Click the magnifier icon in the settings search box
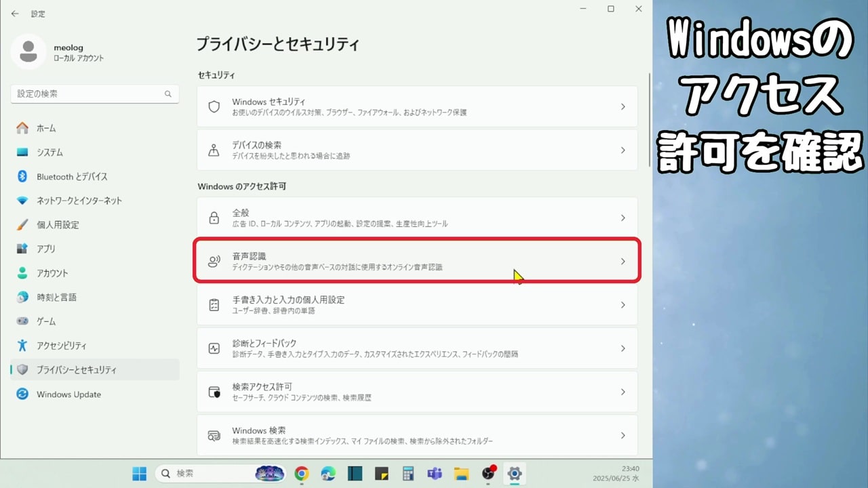Image resolution: width=868 pixels, height=488 pixels. tap(168, 94)
